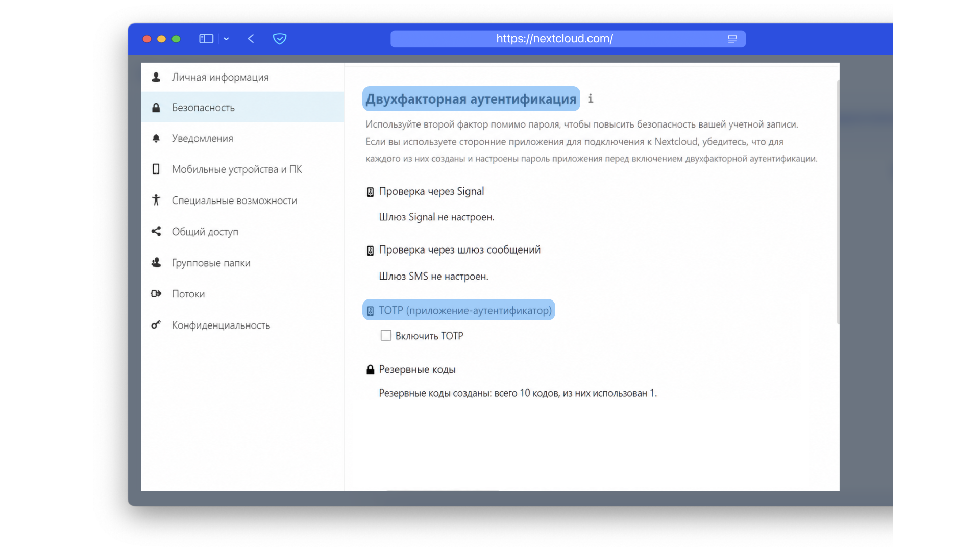Expand the sidebar dropdown chevron in toolbar

(x=226, y=39)
